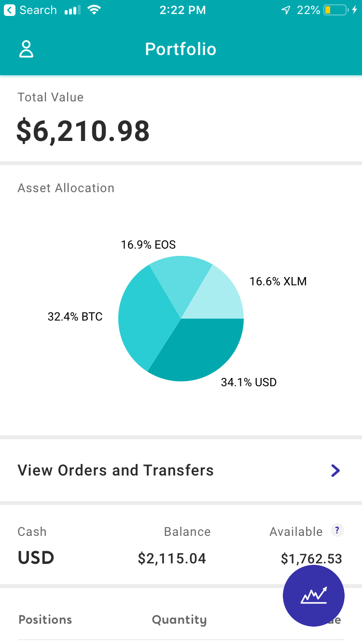Tap the floating trade chart button

[314, 596]
